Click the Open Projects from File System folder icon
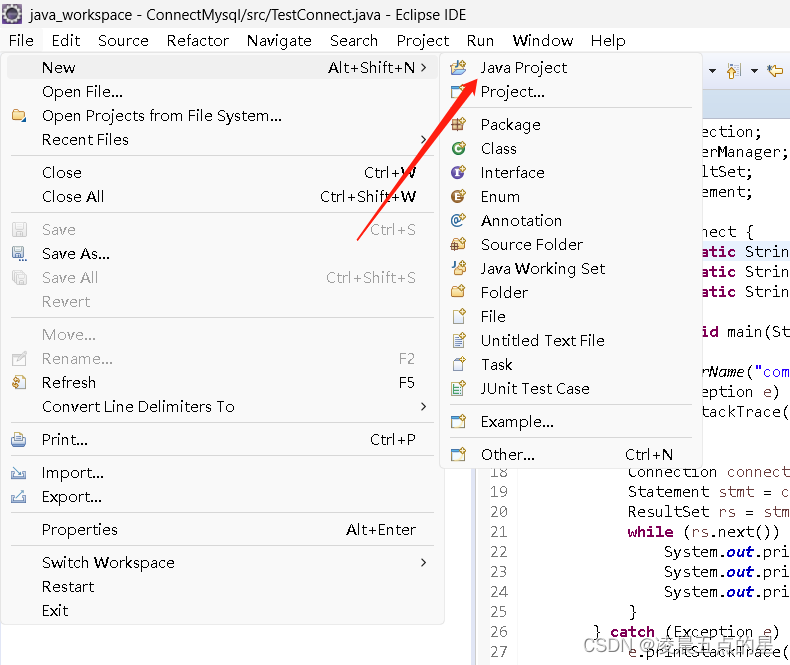Image resolution: width=790 pixels, height=665 pixels. point(19,115)
